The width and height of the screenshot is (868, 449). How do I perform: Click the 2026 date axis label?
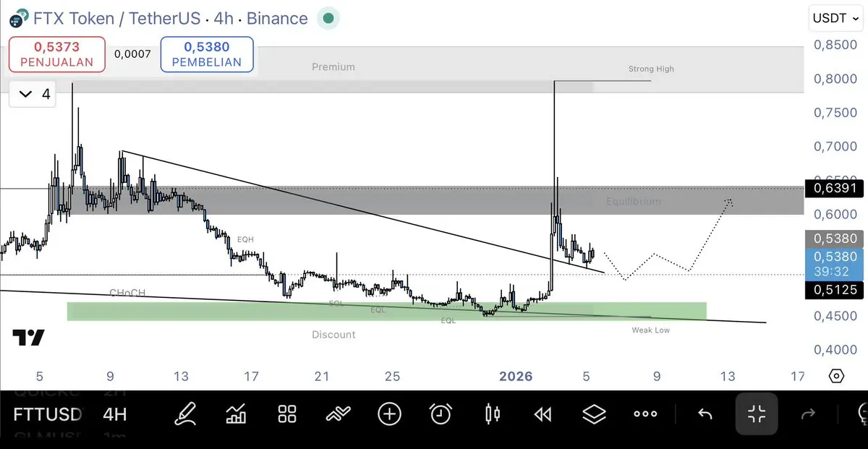tap(516, 376)
